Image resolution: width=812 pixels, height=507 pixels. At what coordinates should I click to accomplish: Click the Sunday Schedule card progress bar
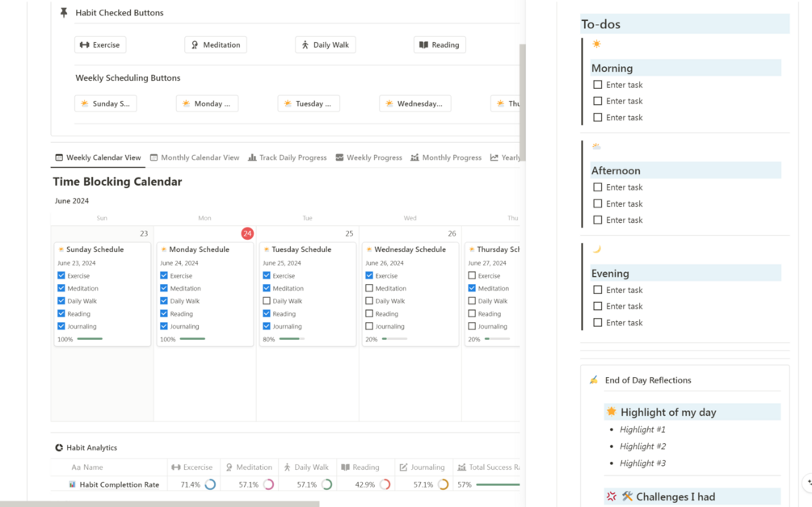[x=90, y=339]
